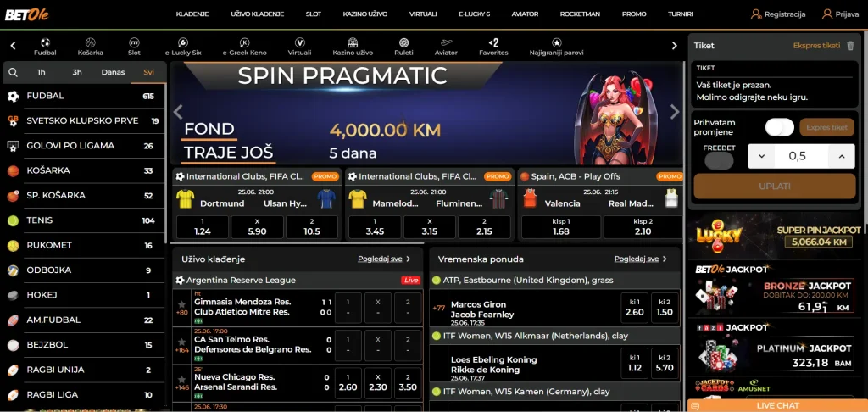Advance the promo banner with the right arrow
Image resolution: width=868 pixels, height=412 pixels.
point(675,112)
